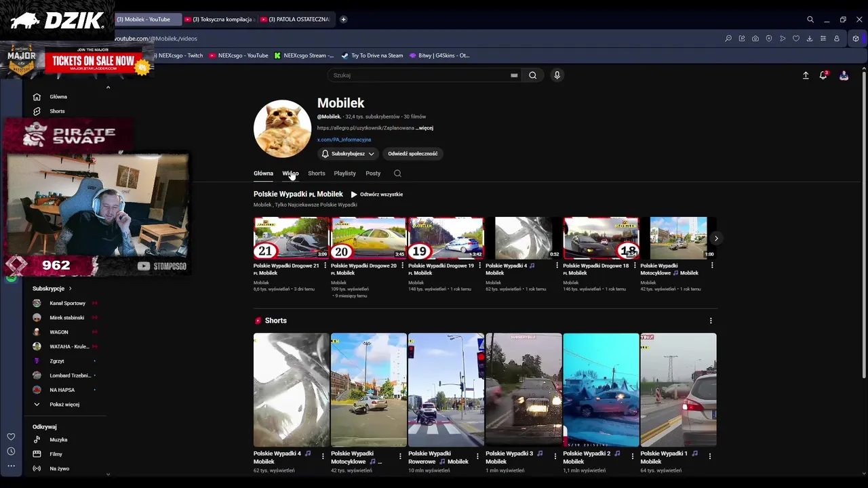The height and width of the screenshot is (488, 868).
Task: Expand channel description with ...więcej
Action: (425, 128)
